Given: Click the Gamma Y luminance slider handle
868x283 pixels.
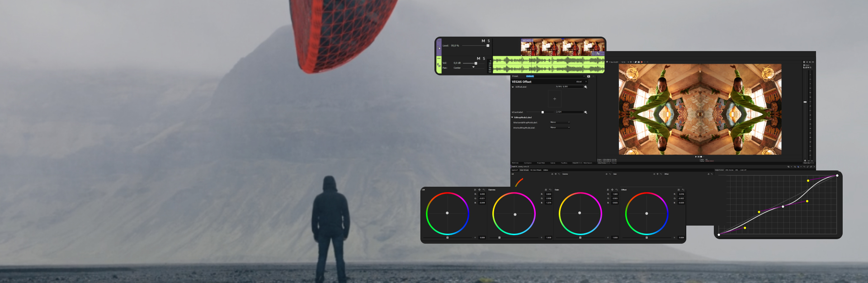Looking at the screenshot, I should click(499, 237).
